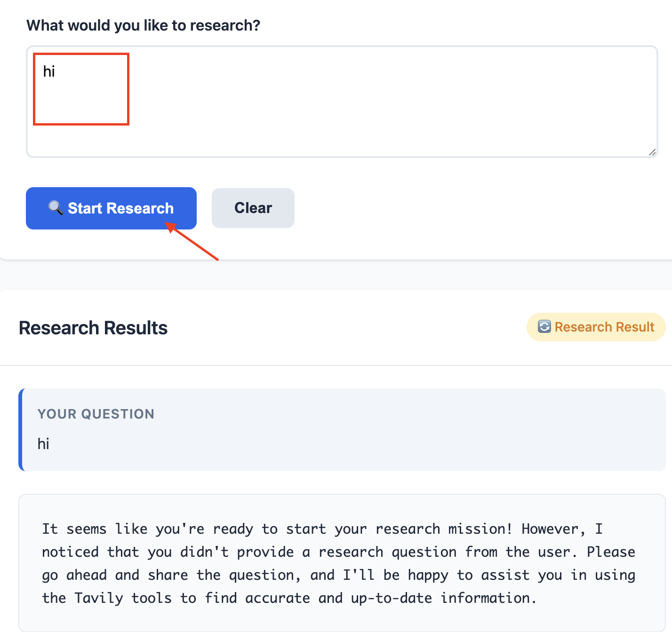Click the "What would you like to research?" label
The image size is (672, 632).
[x=143, y=25]
